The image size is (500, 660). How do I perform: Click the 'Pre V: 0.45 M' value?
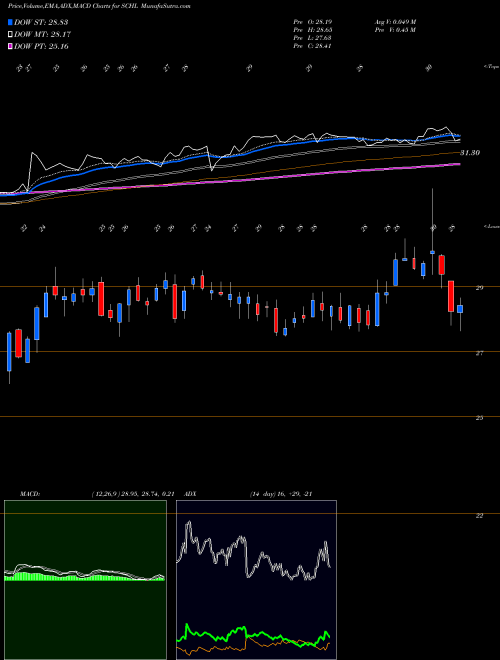(x=396, y=30)
